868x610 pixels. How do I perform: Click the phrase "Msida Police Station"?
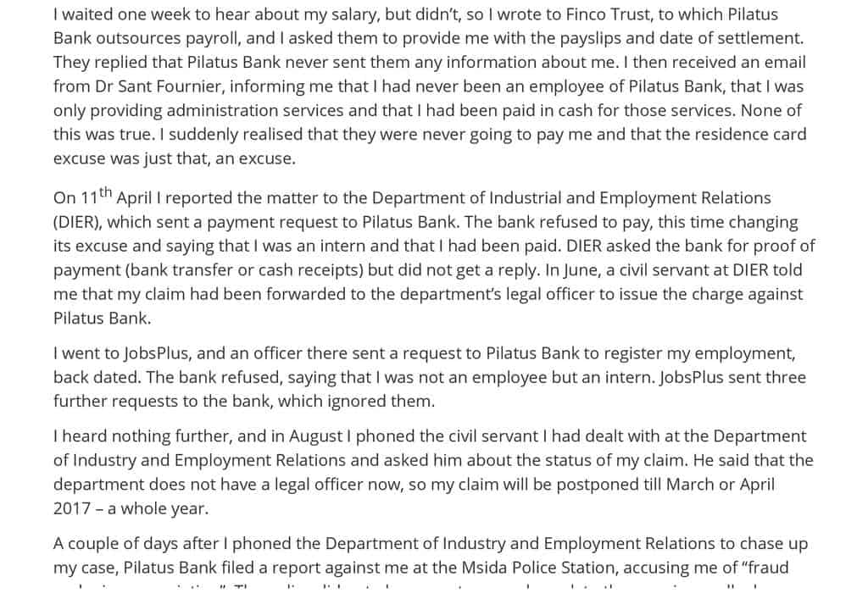pyautogui.click(x=538, y=568)
